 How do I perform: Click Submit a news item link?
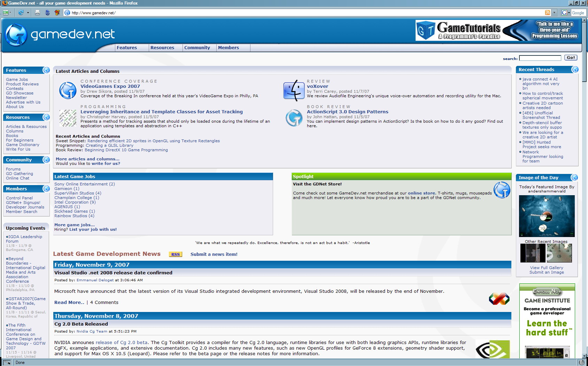214,254
